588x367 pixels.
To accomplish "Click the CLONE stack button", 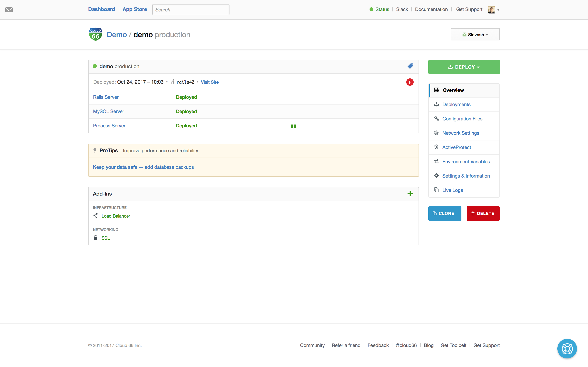I will [445, 213].
